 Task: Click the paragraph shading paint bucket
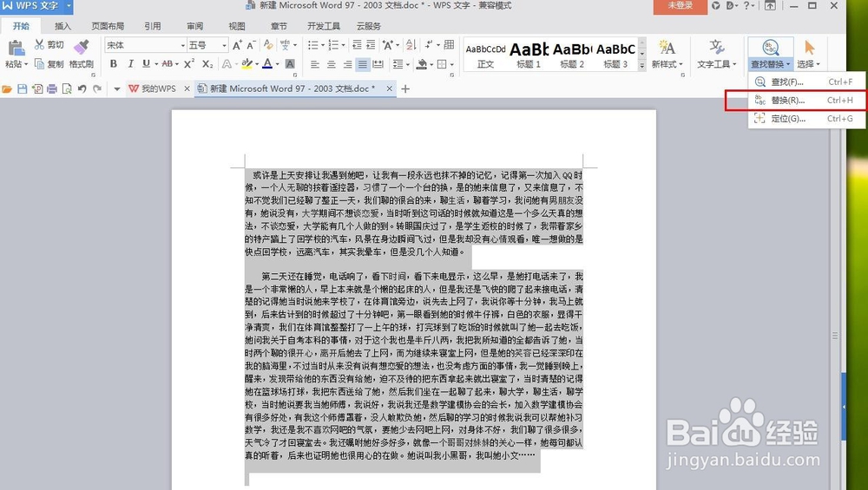click(422, 64)
